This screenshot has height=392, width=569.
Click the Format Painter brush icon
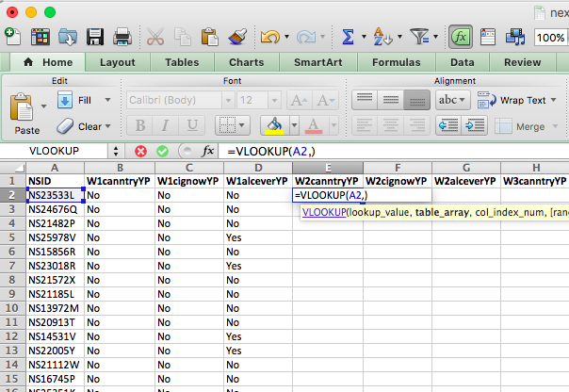click(236, 37)
